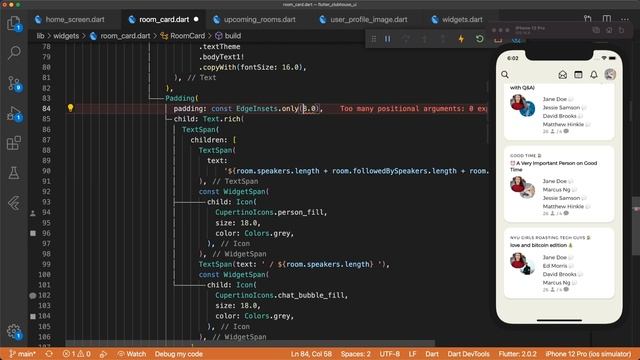Click line number 90 in the gutter
Viewport: 640px width, 360px height.
46,171
